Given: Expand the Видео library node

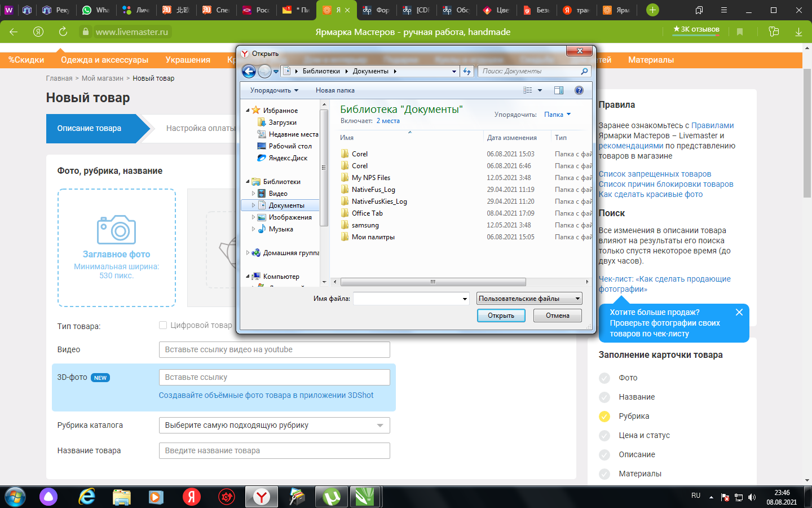Looking at the screenshot, I should coord(253,194).
